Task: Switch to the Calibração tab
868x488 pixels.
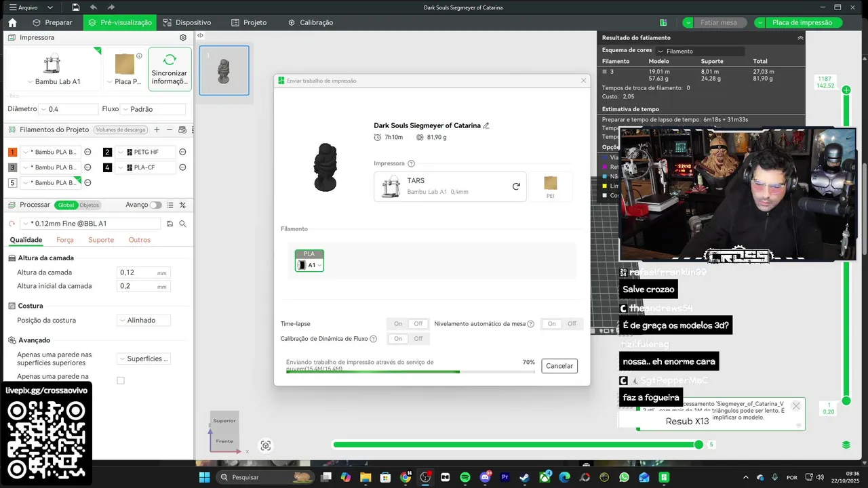Action: click(x=311, y=22)
